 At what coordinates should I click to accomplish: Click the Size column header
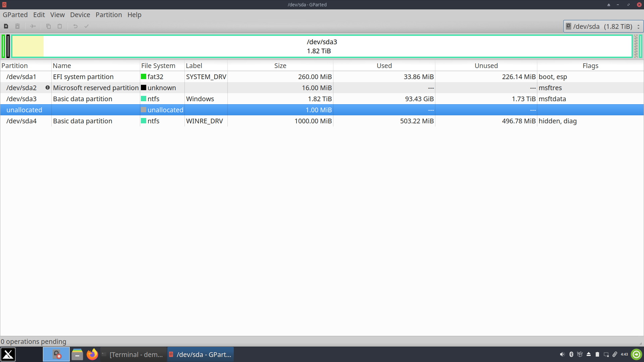(280, 66)
